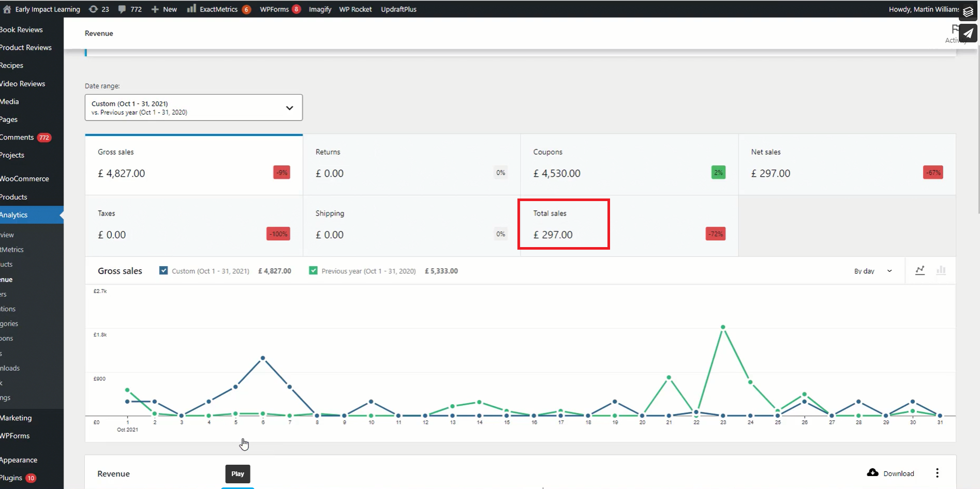Click the WPForms notification badge 8
The image size is (980, 489).
pos(296,9)
